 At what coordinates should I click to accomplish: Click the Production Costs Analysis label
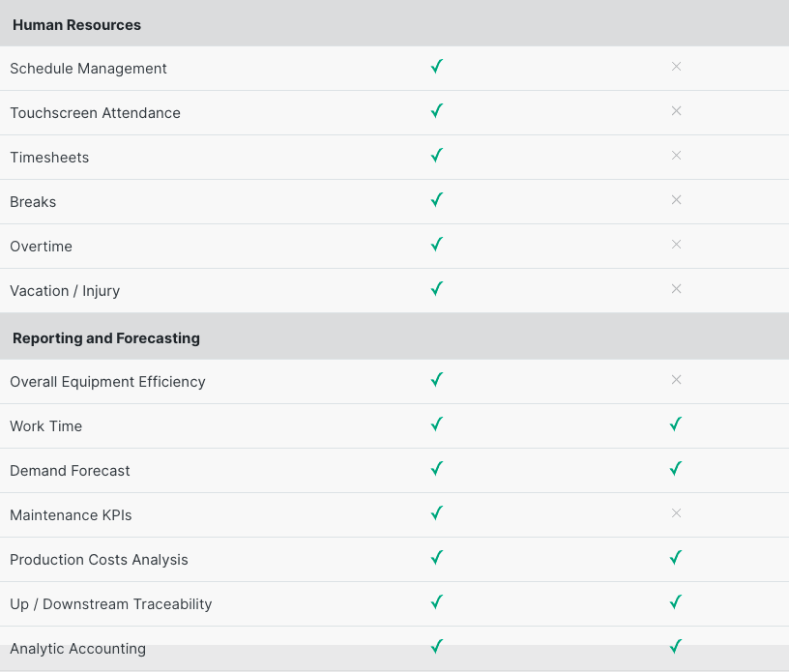[99, 560]
